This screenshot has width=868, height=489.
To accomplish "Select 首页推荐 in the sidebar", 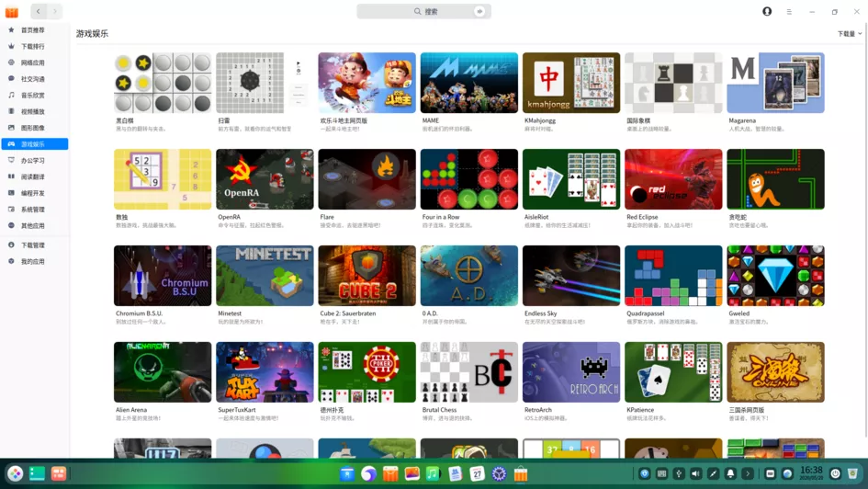I will click(x=34, y=30).
